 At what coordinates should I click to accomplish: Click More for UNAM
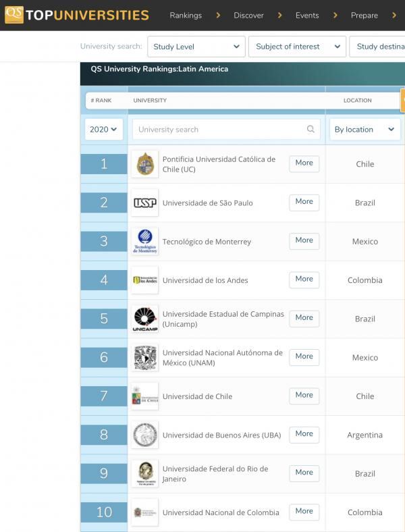pos(304,356)
